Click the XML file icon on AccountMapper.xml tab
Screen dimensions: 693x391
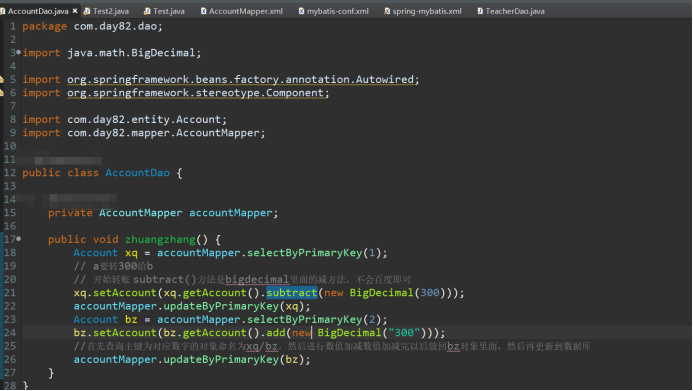(x=203, y=11)
